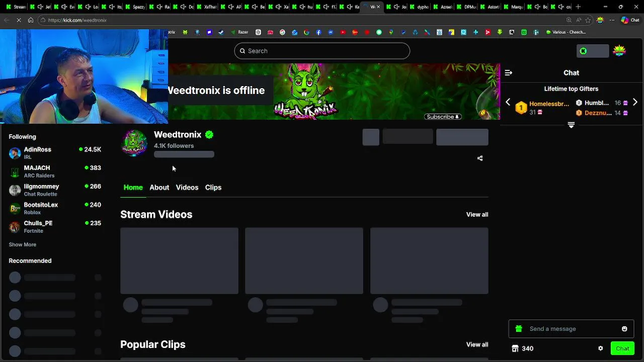Click the search magnifier icon in Kick search bar
644x362 pixels.
tap(243, 51)
